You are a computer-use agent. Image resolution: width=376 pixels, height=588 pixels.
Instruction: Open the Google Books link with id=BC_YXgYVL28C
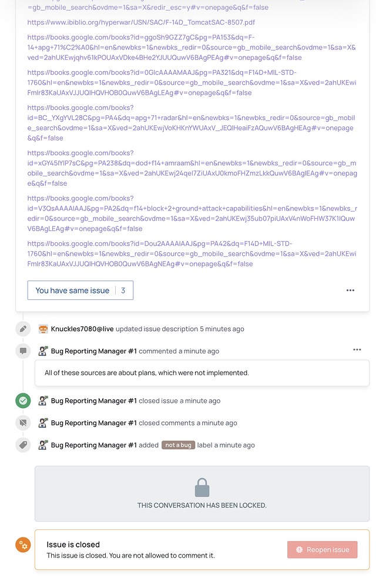click(190, 123)
